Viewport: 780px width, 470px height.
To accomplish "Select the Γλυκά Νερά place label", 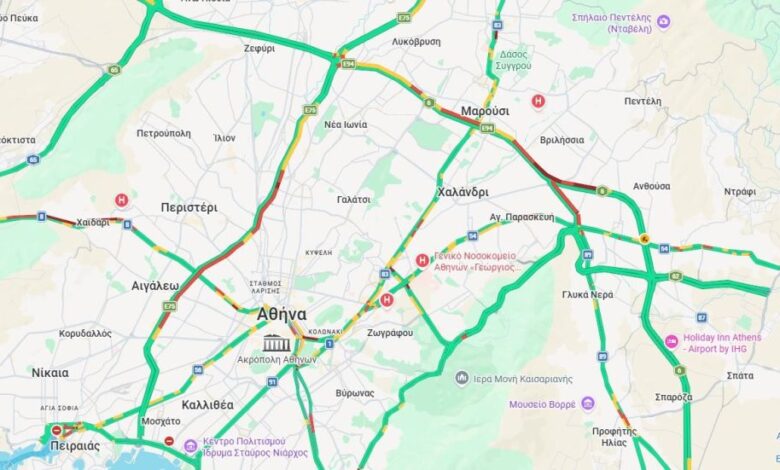I will tap(587, 294).
